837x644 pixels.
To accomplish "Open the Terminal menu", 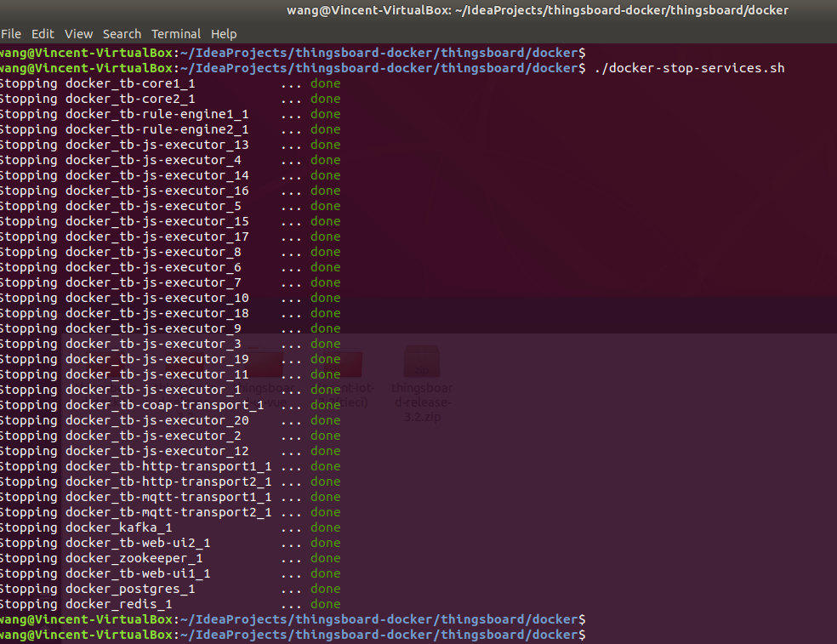I will click(x=175, y=34).
